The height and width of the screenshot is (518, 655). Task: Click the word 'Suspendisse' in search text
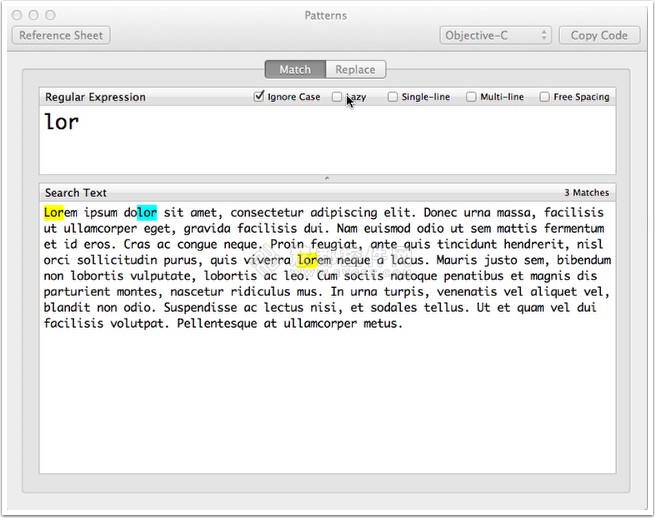[x=200, y=307]
